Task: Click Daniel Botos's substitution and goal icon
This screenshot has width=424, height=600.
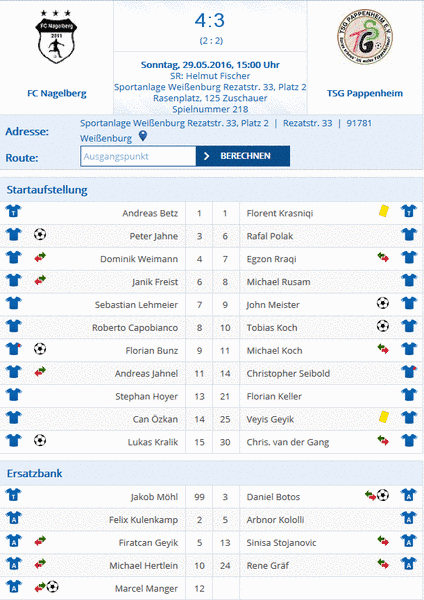Action: [377, 495]
